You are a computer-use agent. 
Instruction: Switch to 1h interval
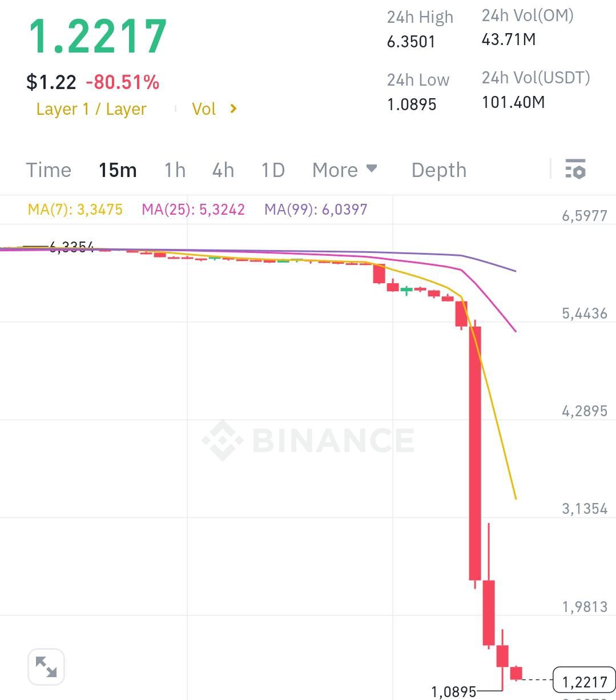point(175,170)
